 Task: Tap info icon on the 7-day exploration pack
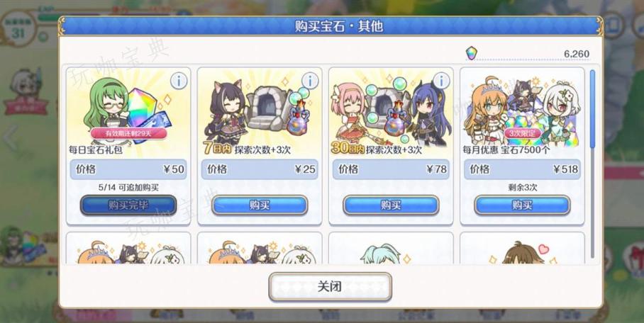(x=310, y=81)
